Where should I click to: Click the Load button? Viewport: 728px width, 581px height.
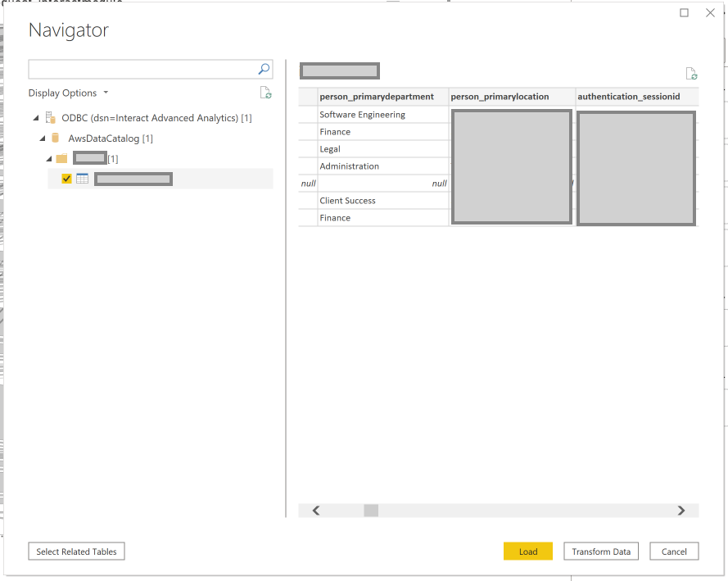pyautogui.click(x=528, y=551)
